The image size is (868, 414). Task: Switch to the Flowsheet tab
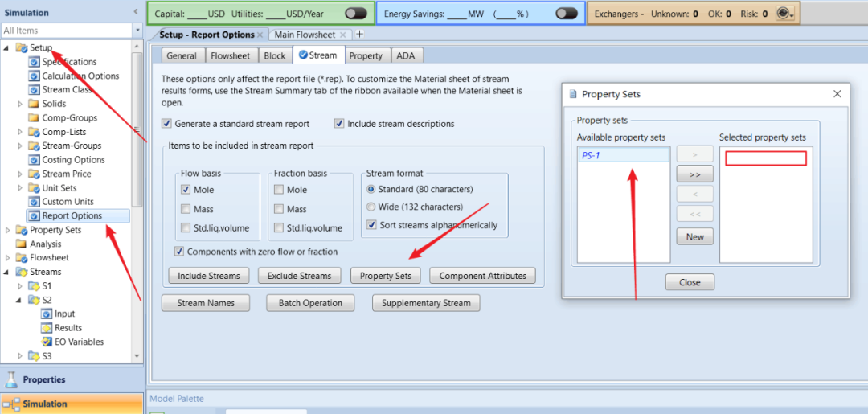231,55
